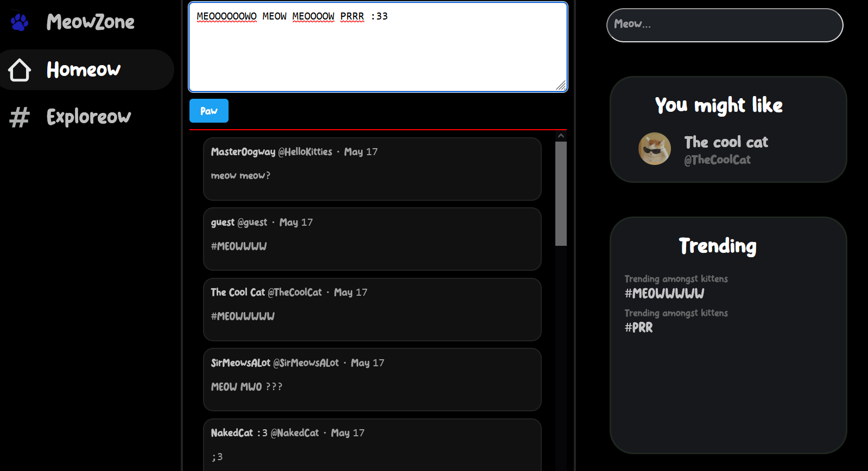The width and height of the screenshot is (868, 471).
Task: Open the Exploreow menu item
Action: (88, 117)
